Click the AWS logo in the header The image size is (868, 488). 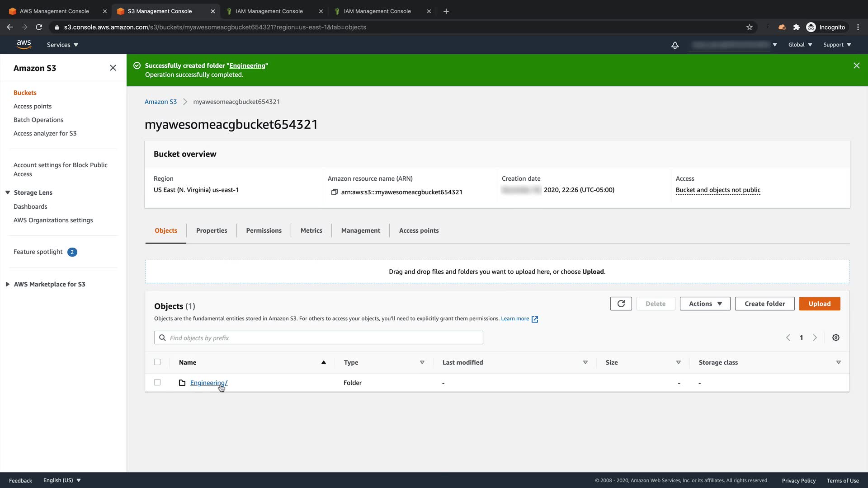[24, 44]
